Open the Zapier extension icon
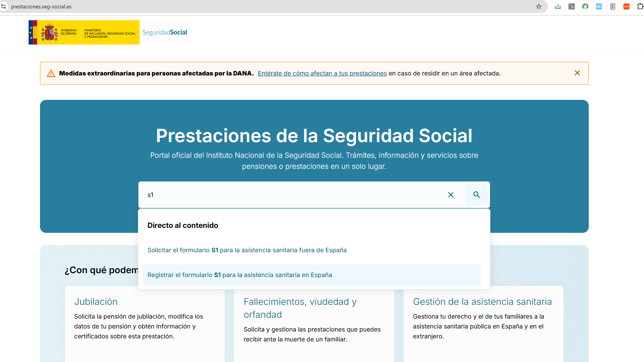Image resolution: width=644 pixels, height=362 pixels. pos(626,6)
